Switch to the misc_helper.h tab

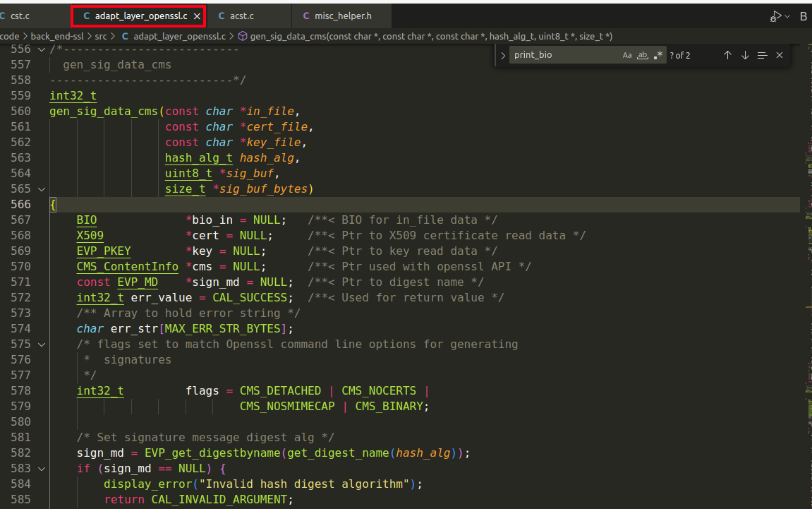coord(341,16)
